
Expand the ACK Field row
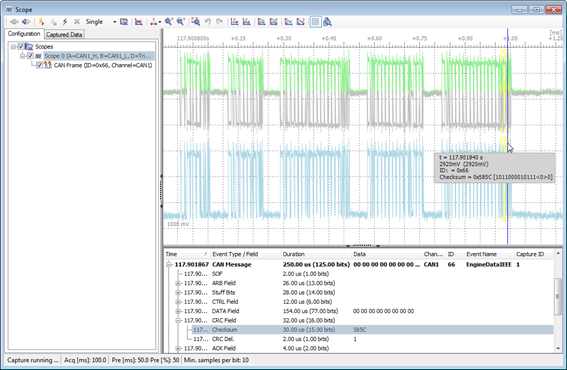pyautogui.click(x=178, y=348)
